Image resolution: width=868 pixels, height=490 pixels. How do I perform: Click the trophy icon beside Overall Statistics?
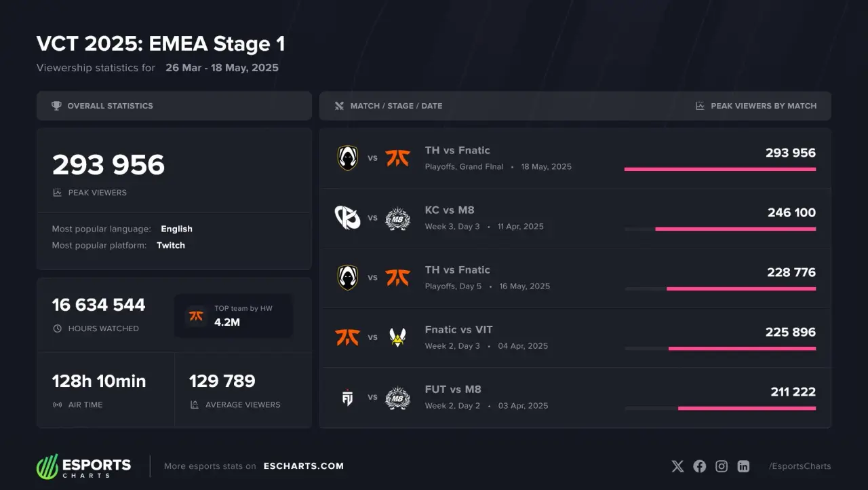(x=56, y=106)
